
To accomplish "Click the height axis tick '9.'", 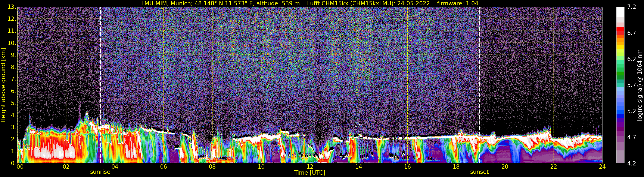I will pos(13,55).
